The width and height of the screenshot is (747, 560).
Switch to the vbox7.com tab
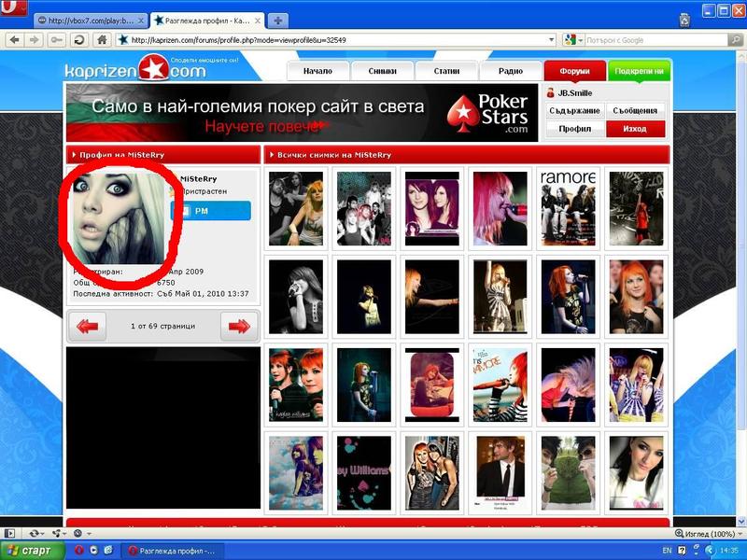coord(91,21)
